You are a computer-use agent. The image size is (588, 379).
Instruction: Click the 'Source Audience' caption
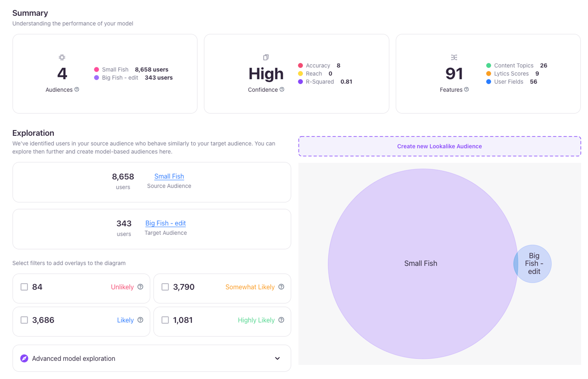(169, 186)
